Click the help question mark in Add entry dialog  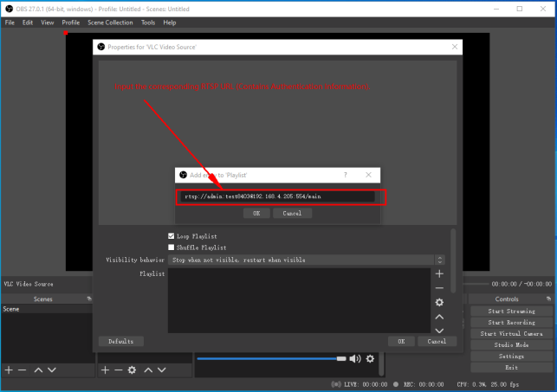(346, 175)
